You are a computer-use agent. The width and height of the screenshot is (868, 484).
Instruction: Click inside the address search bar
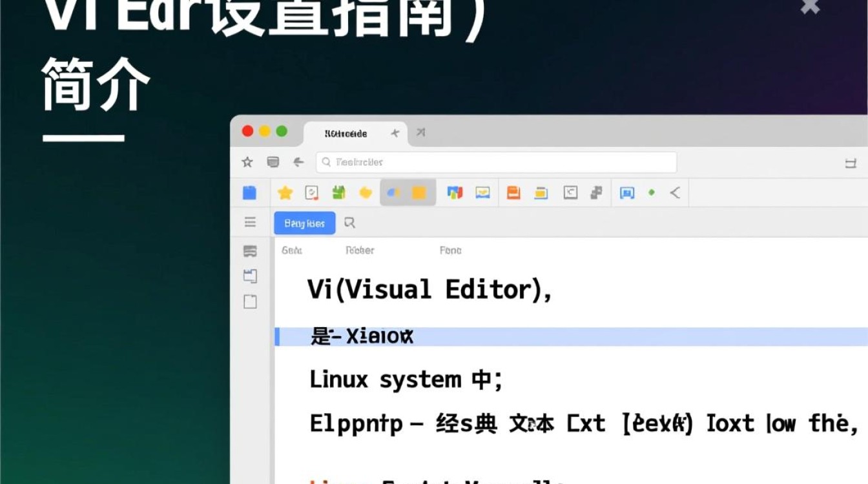pos(497,162)
